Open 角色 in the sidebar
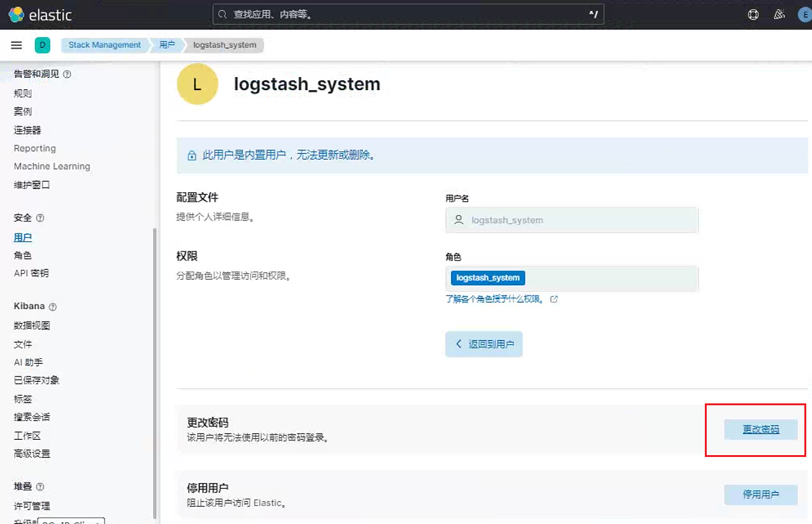This screenshot has width=812, height=524. 23,255
